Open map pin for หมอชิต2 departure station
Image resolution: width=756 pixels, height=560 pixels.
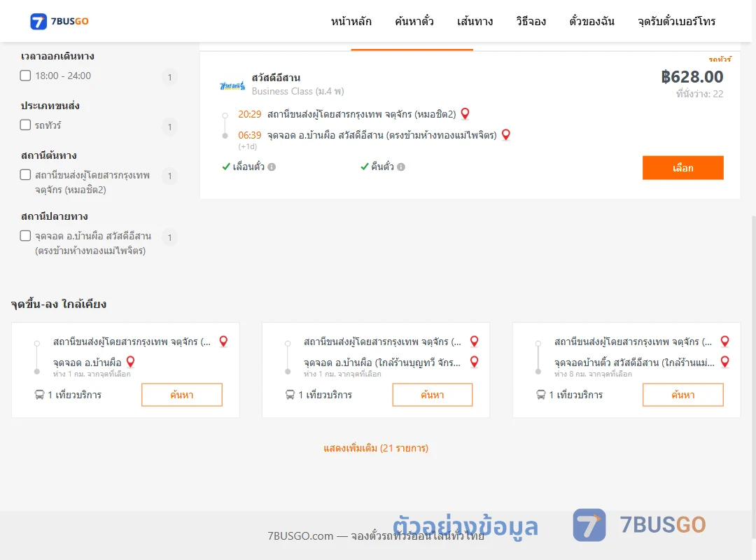(465, 114)
